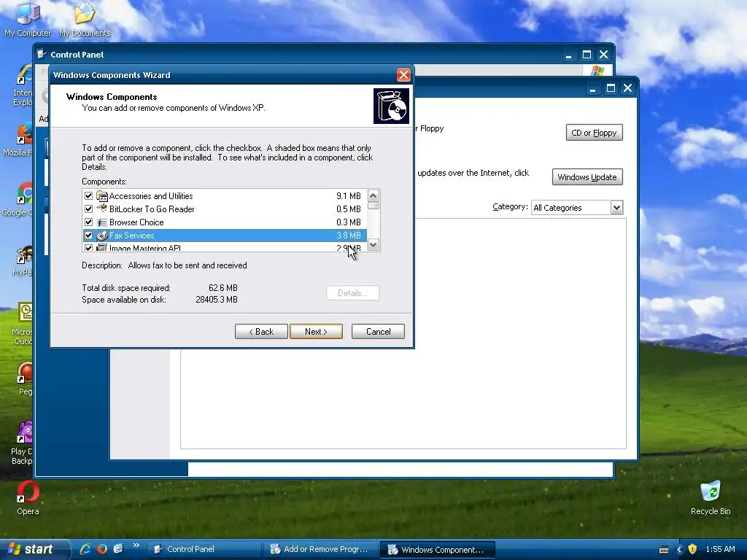Screen dimensions: 747x560
Task: Uncheck the Browser Choice checkbox
Action: pyautogui.click(x=88, y=222)
